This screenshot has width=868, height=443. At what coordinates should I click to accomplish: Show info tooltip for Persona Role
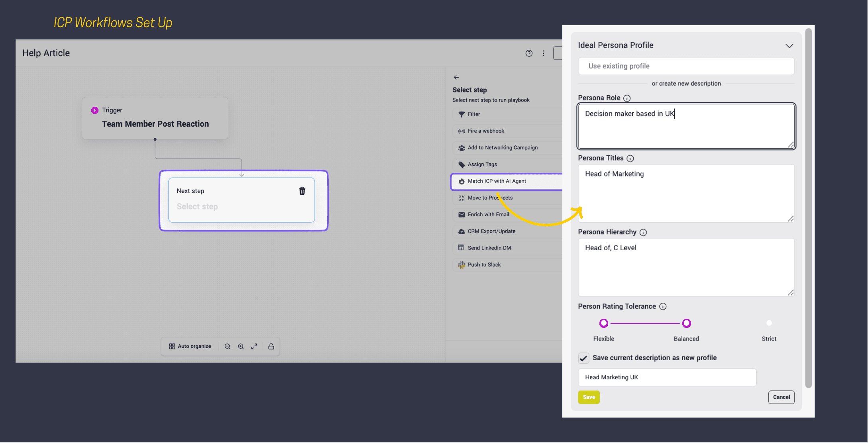tap(627, 98)
